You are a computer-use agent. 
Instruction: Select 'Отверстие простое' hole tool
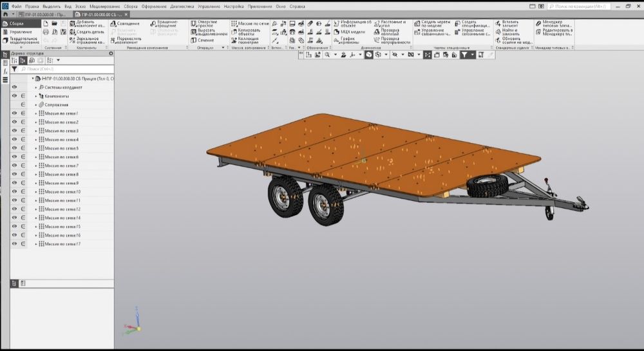(204, 24)
